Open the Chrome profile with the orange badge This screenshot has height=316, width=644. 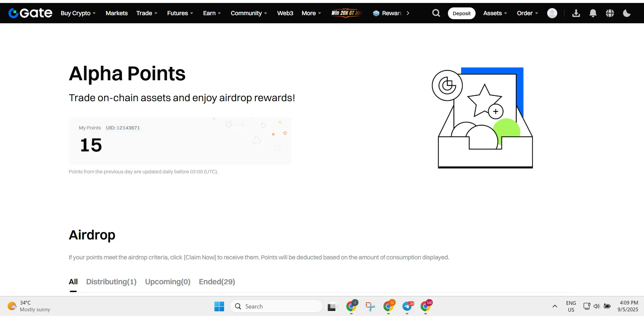[389, 306]
